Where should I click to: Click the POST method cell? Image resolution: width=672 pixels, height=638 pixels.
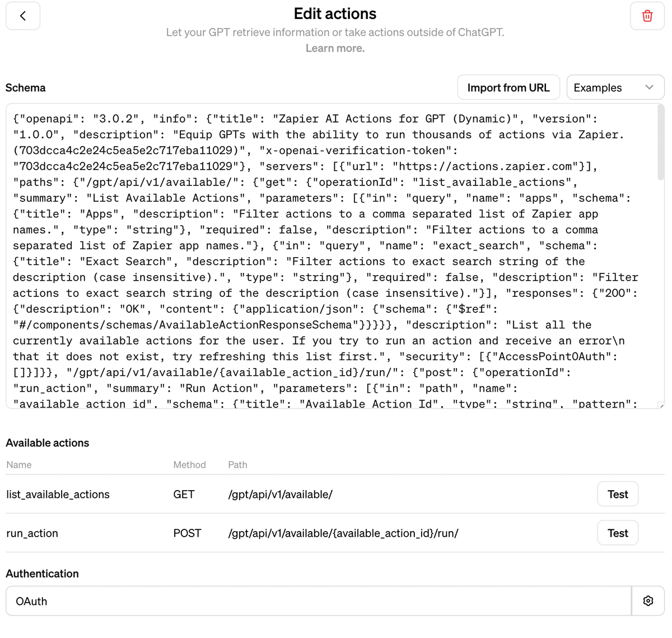point(187,533)
